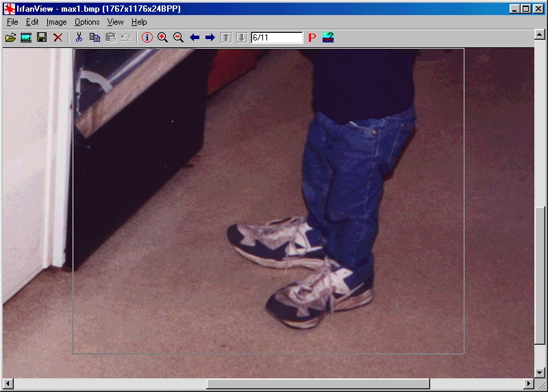Copy image using the copy icon
548x392 pixels.
(x=95, y=38)
